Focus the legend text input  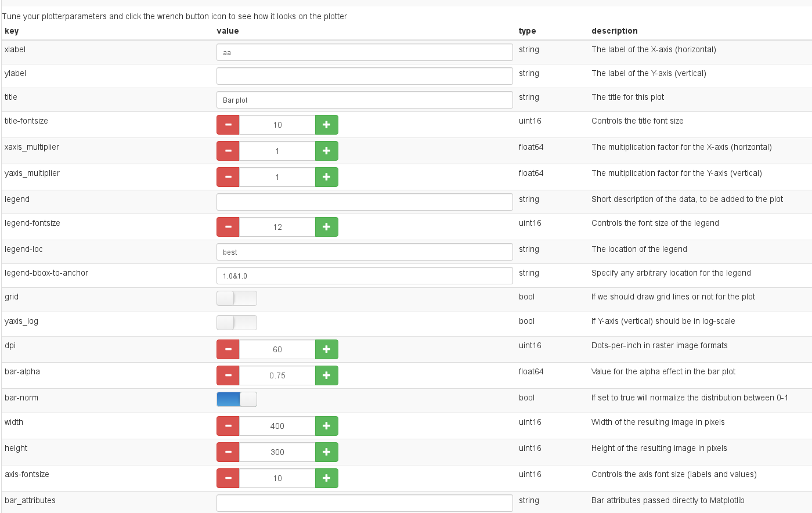tap(365, 202)
